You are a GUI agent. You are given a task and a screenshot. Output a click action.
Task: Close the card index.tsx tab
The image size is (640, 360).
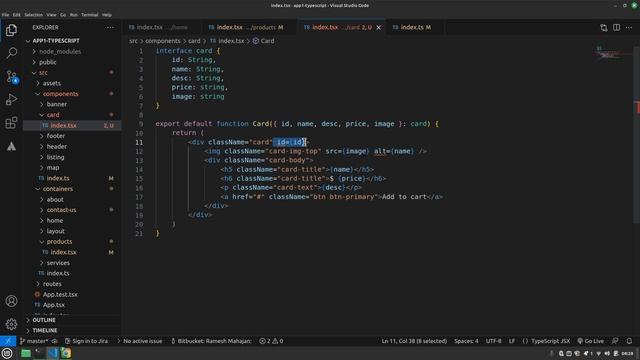pos(378,27)
